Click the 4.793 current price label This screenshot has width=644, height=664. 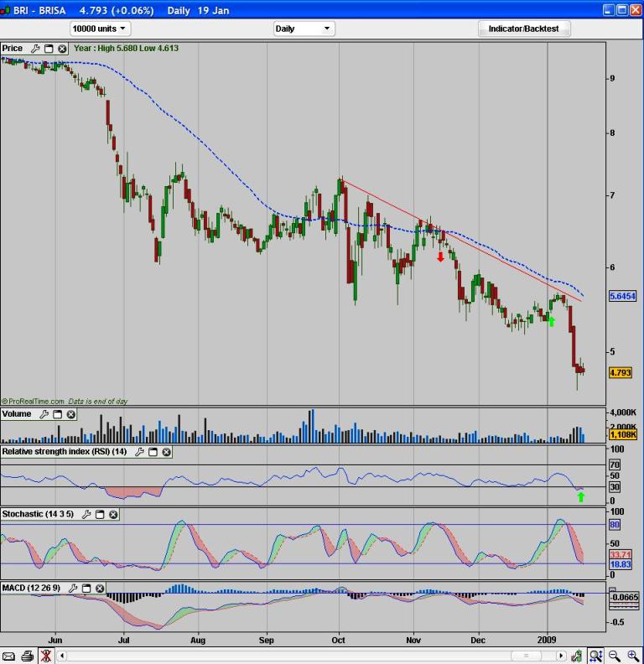click(x=620, y=372)
